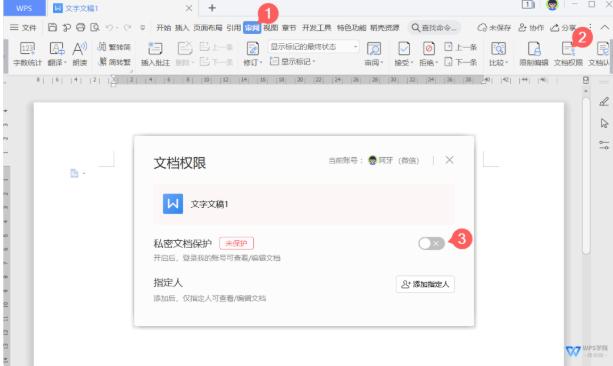Switch to Page Layout (页面布局) tab
Viewport: 613px width, 366px height.
click(x=208, y=27)
